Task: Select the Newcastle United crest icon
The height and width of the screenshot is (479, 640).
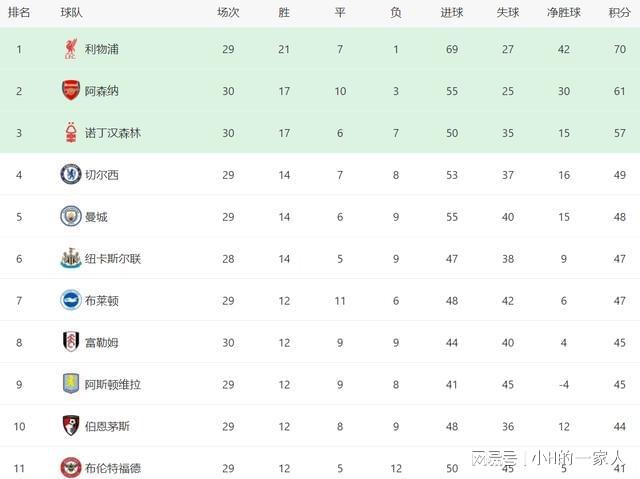Action: tap(71, 258)
